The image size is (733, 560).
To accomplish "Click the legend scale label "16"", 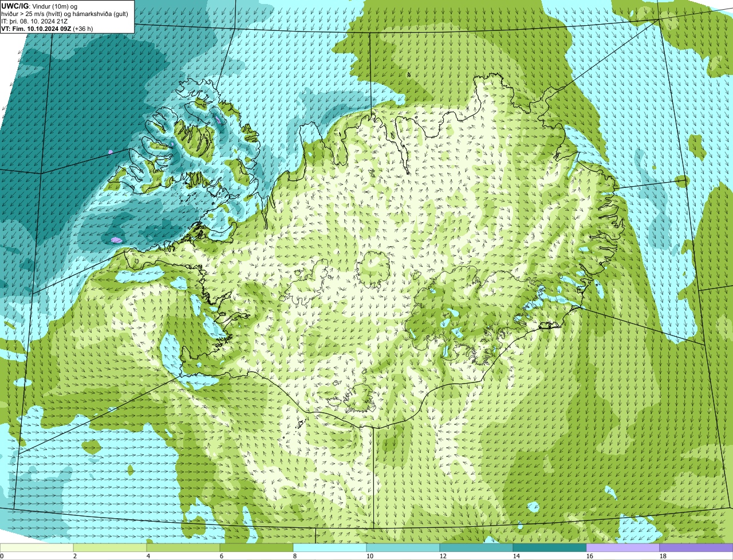I will [590, 556].
